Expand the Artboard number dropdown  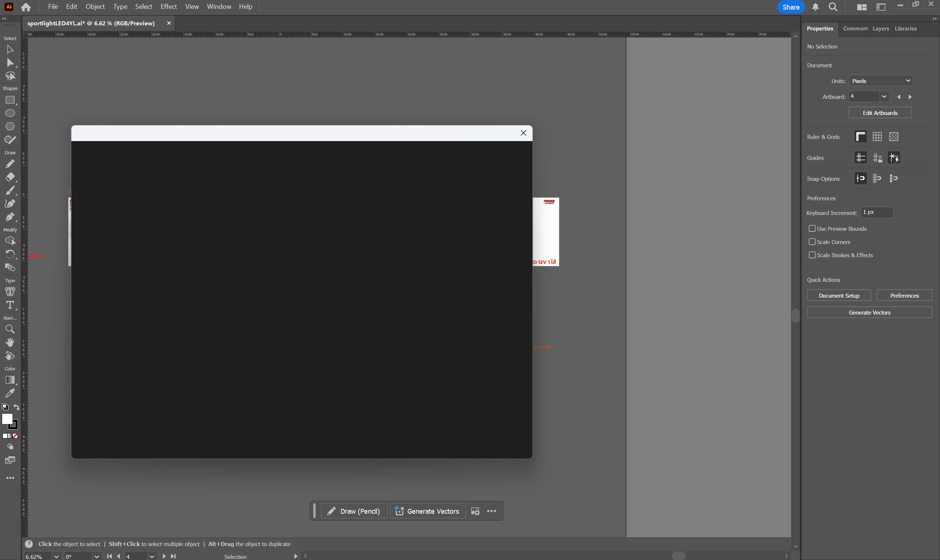(x=884, y=97)
